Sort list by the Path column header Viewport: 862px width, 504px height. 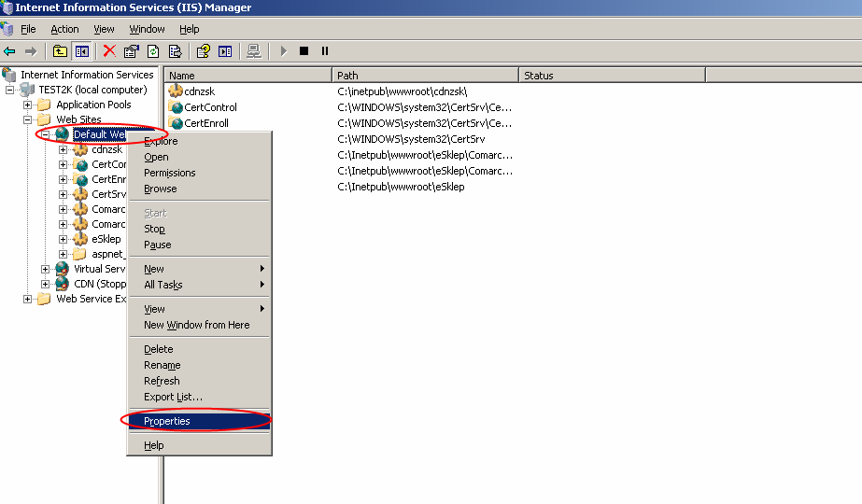pos(426,76)
